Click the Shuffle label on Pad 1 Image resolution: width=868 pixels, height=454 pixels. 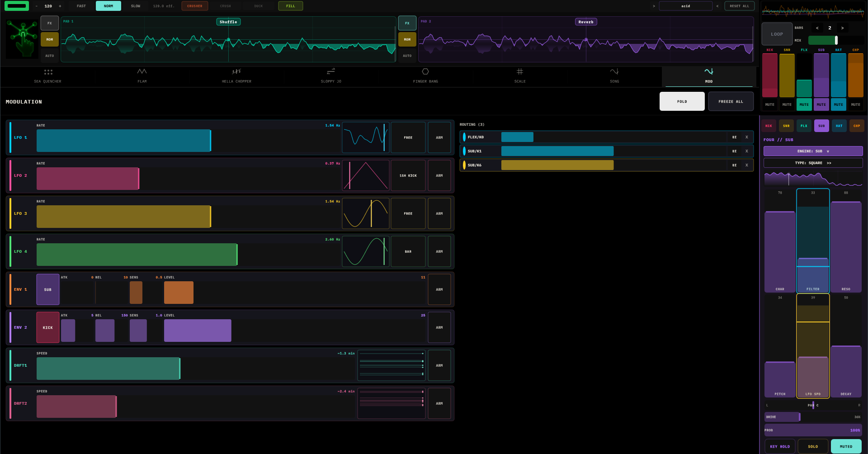click(x=228, y=22)
